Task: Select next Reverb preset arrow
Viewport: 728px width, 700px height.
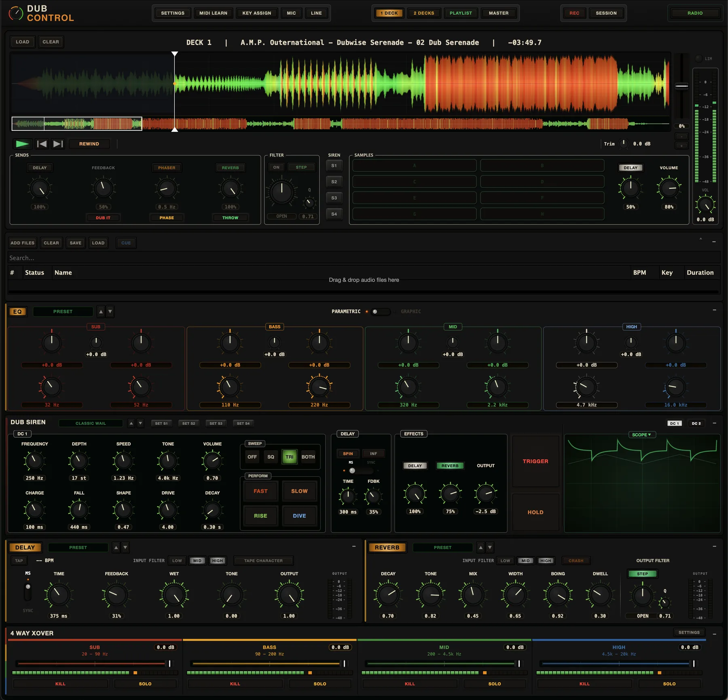Action: tap(490, 548)
